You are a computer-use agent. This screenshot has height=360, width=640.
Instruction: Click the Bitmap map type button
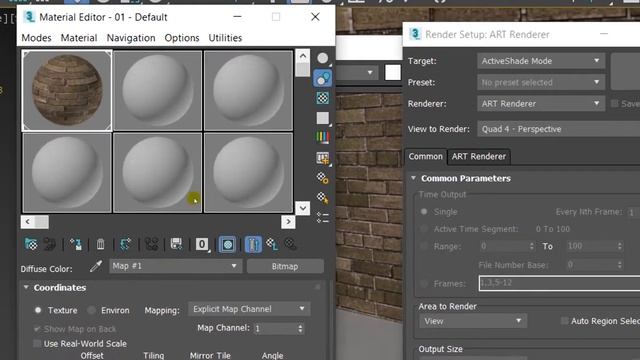285,266
